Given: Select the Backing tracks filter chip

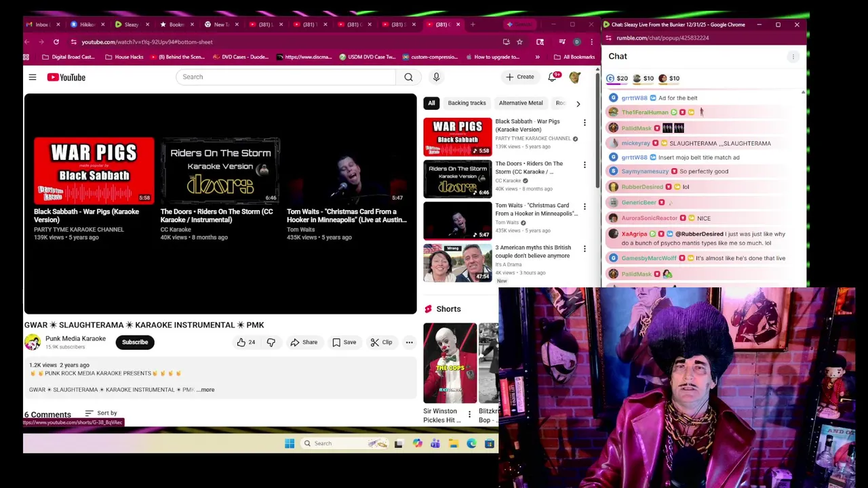Looking at the screenshot, I should click(467, 103).
